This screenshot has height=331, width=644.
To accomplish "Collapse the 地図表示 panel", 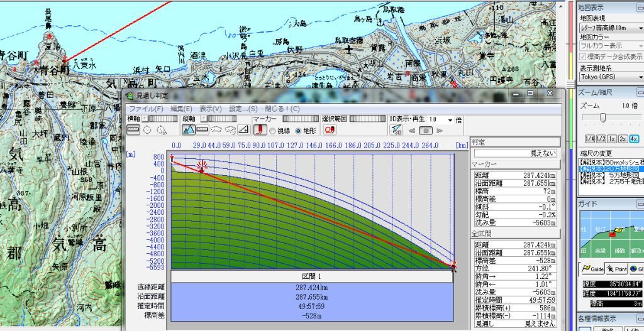I will click(x=640, y=7).
